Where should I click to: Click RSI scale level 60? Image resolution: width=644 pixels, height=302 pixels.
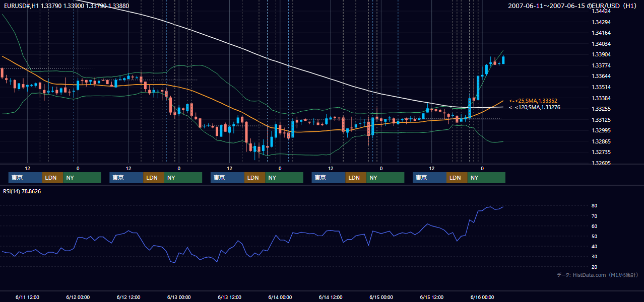pyautogui.click(x=595, y=226)
